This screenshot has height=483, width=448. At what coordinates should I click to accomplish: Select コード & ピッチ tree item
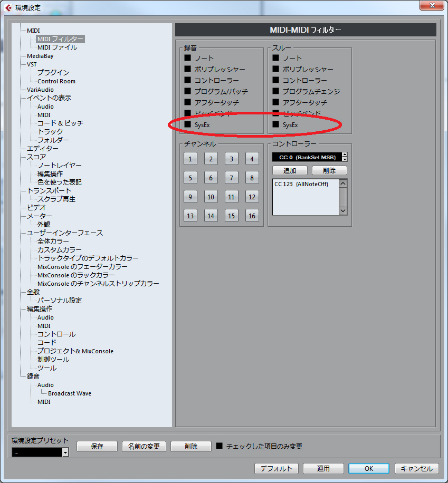click(x=61, y=123)
